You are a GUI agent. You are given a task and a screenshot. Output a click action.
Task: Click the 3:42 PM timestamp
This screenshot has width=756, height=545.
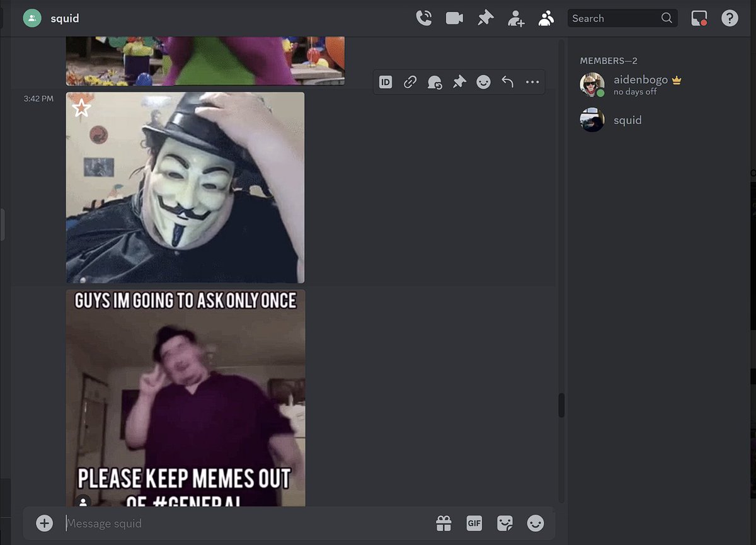click(x=38, y=99)
